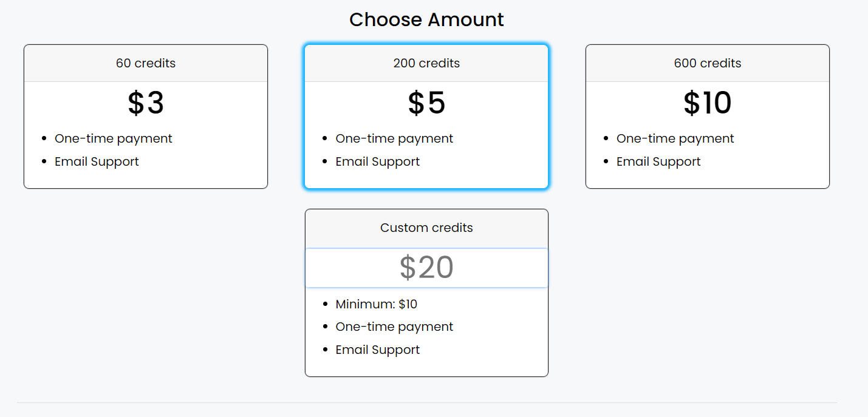Click the $10 price
868x417 pixels.
[707, 103]
